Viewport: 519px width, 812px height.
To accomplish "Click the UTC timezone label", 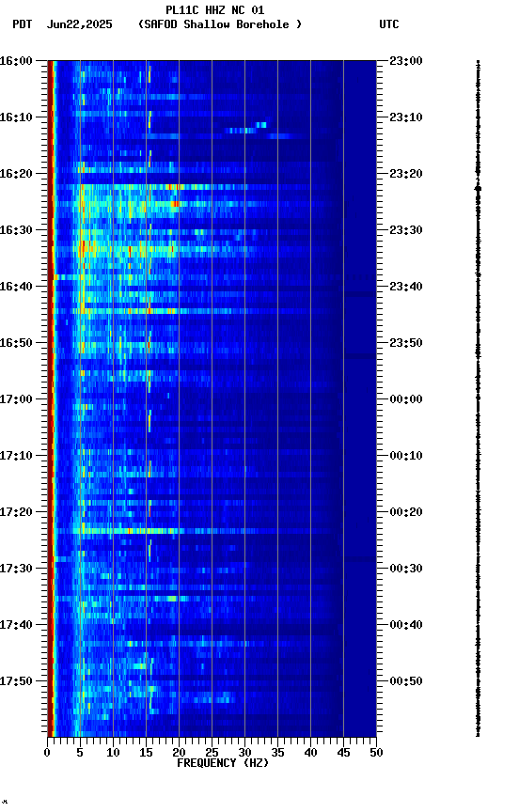I will (389, 24).
